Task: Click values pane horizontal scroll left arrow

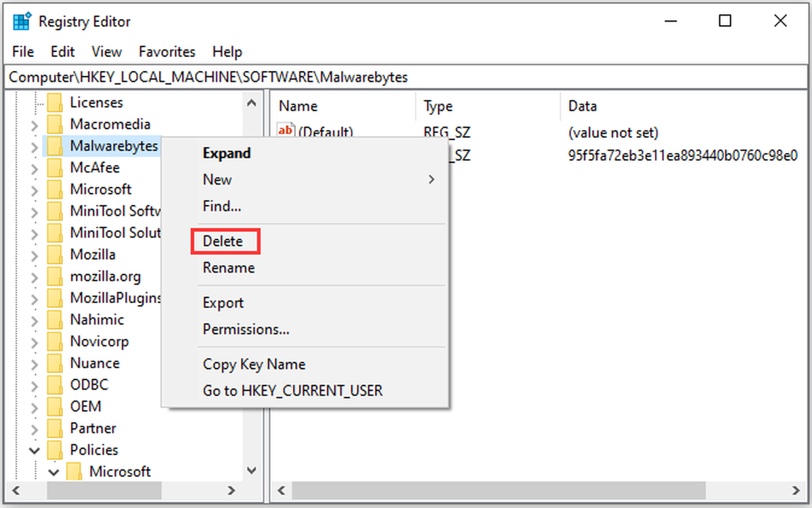Action: tap(282, 490)
